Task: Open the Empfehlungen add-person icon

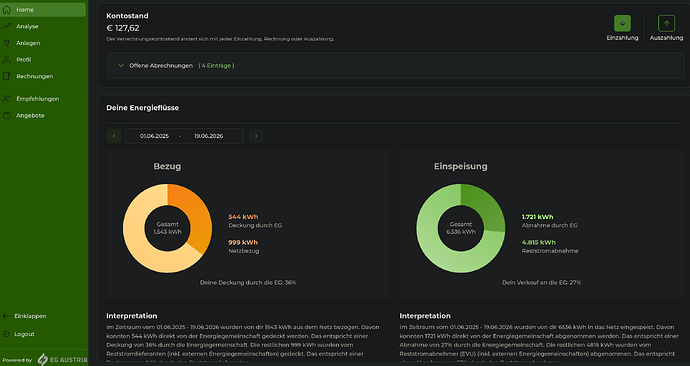Action: pyautogui.click(x=7, y=99)
